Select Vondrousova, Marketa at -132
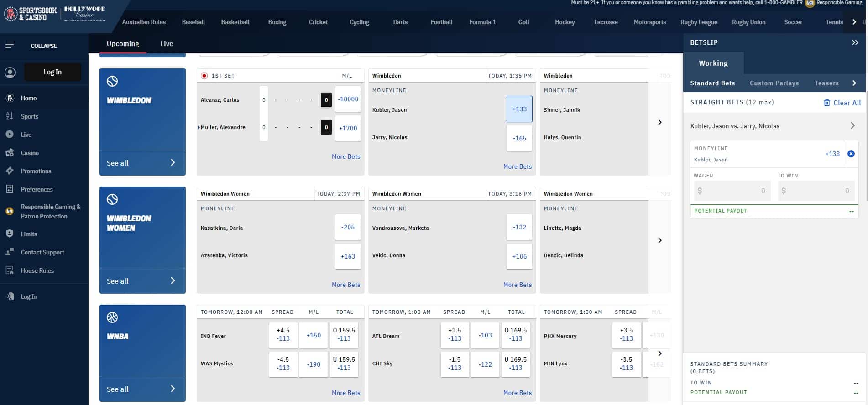 click(519, 227)
